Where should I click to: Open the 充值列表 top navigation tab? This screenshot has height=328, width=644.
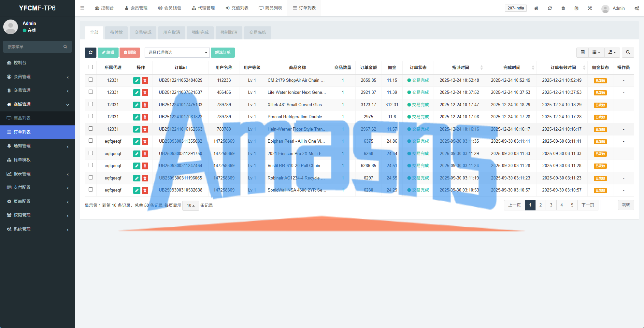(237, 8)
